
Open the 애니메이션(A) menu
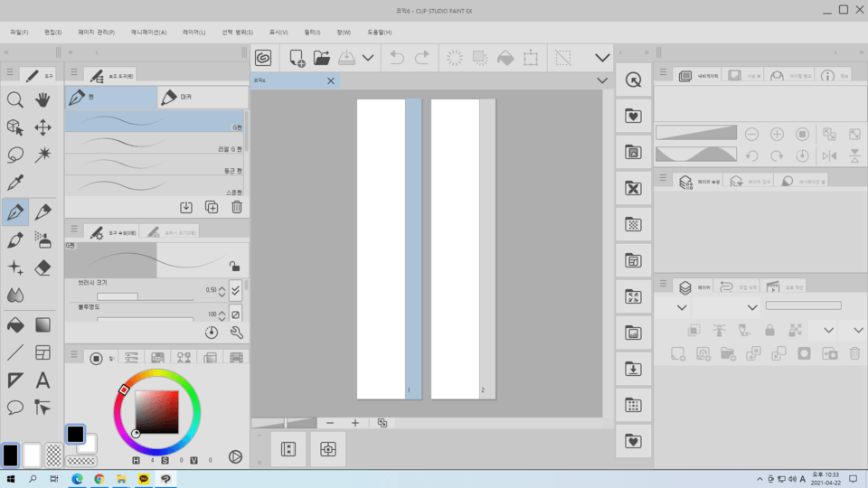149,33
